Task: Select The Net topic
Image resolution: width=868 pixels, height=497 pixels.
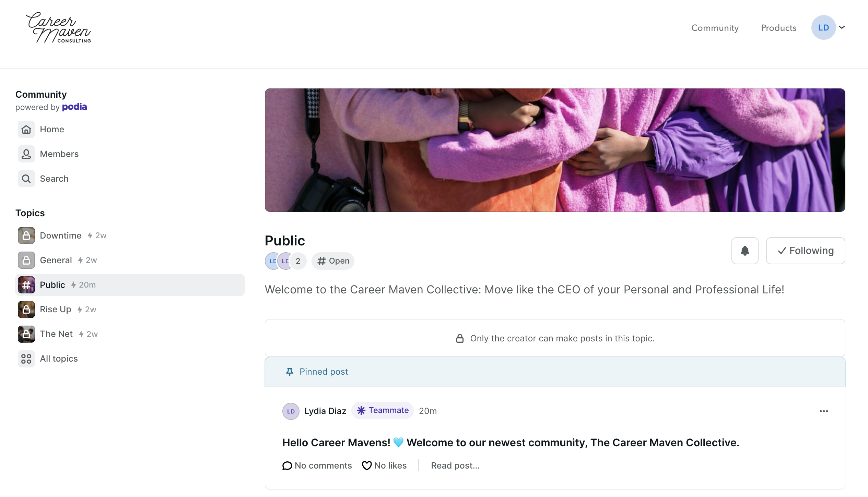Action: point(56,334)
